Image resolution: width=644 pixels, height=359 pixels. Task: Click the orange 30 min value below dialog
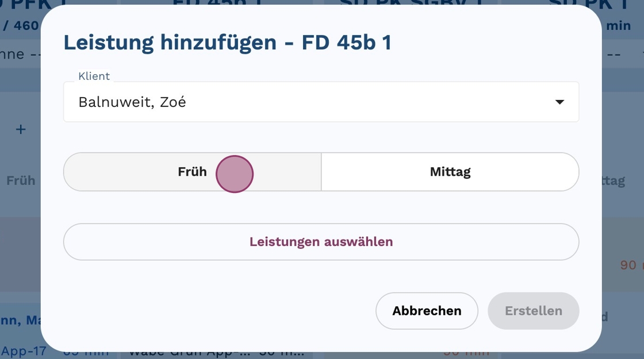[466, 352]
